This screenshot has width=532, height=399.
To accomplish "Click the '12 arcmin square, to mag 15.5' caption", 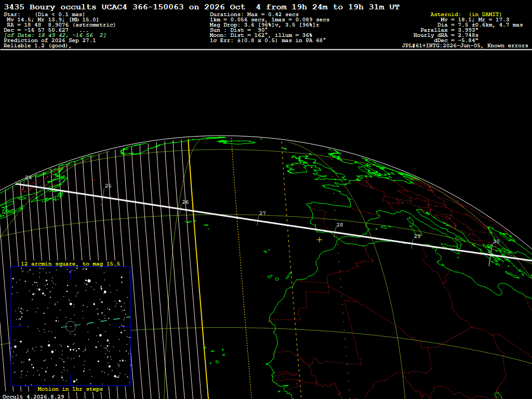I will click(71, 263).
